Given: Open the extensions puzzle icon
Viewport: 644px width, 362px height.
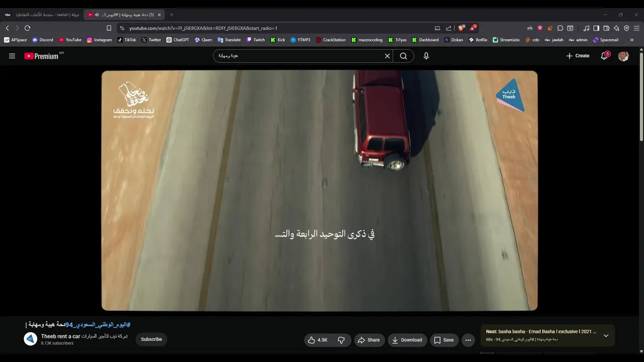Looking at the screenshot, I should pyautogui.click(x=560, y=28).
